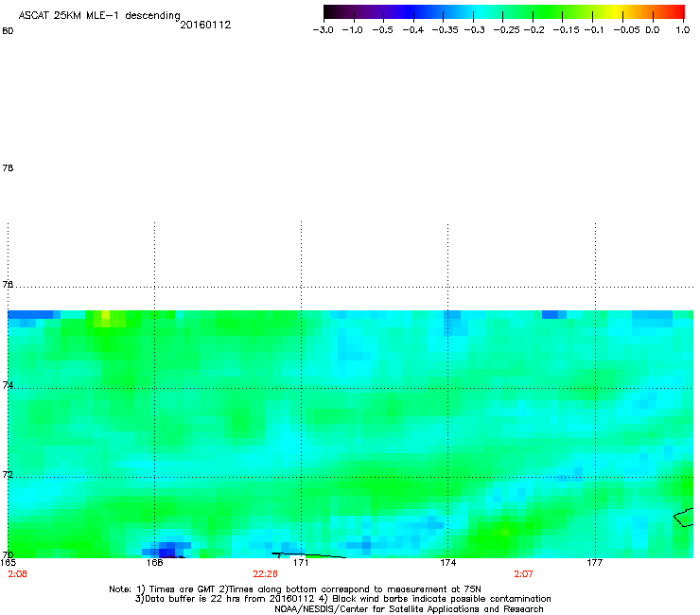Click the longitude 165 axis label

pos(8,563)
